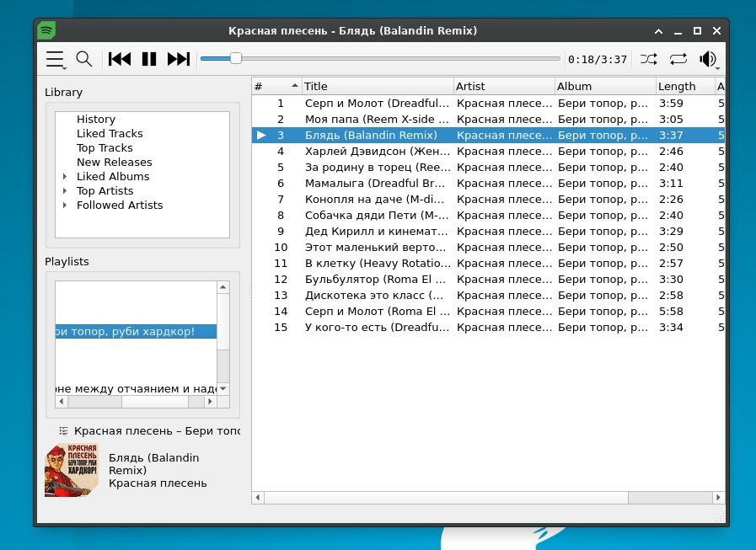The image size is (756, 550).
Task: Select Liked Albums in the Library
Action: tap(113, 176)
